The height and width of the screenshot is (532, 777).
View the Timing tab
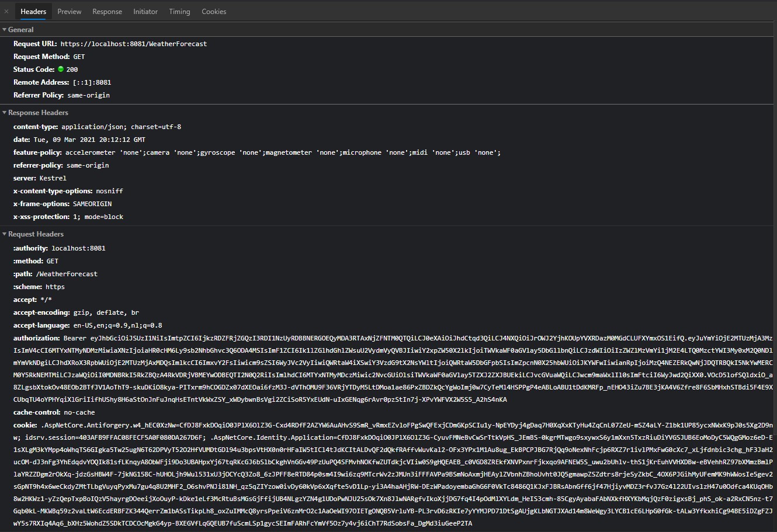pyautogui.click(x=179, y=11)
